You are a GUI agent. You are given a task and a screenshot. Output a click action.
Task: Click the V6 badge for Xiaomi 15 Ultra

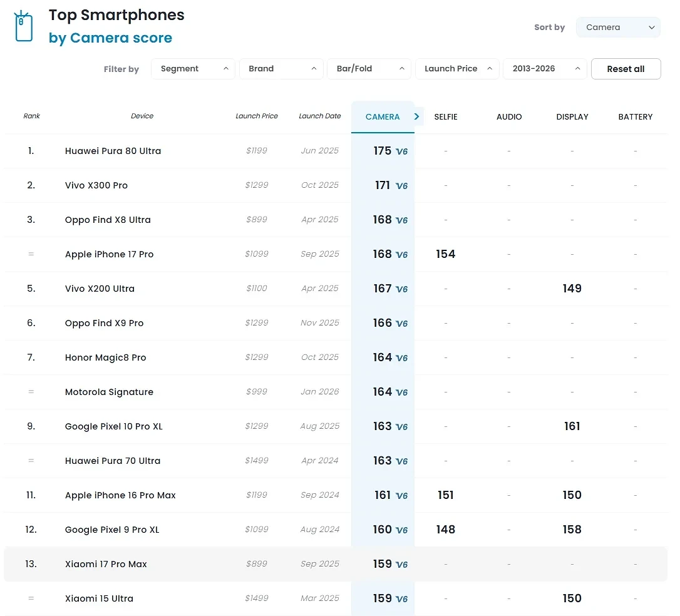[401, 599]
